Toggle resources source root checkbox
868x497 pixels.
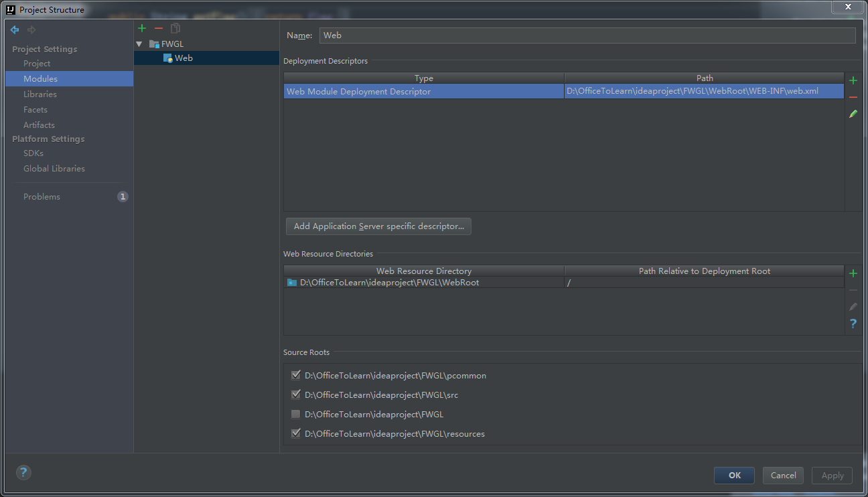click(296, 433)
